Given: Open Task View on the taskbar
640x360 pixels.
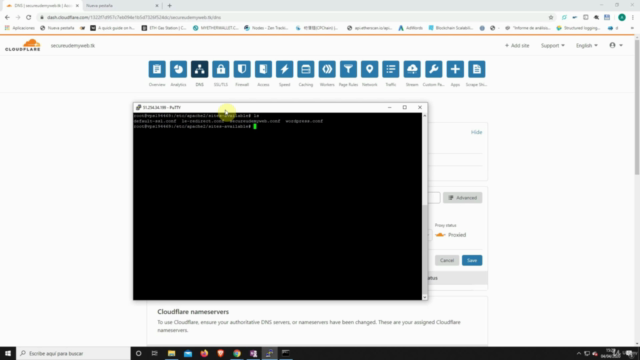Looking at the screenshot, I should tap(155, 353).
